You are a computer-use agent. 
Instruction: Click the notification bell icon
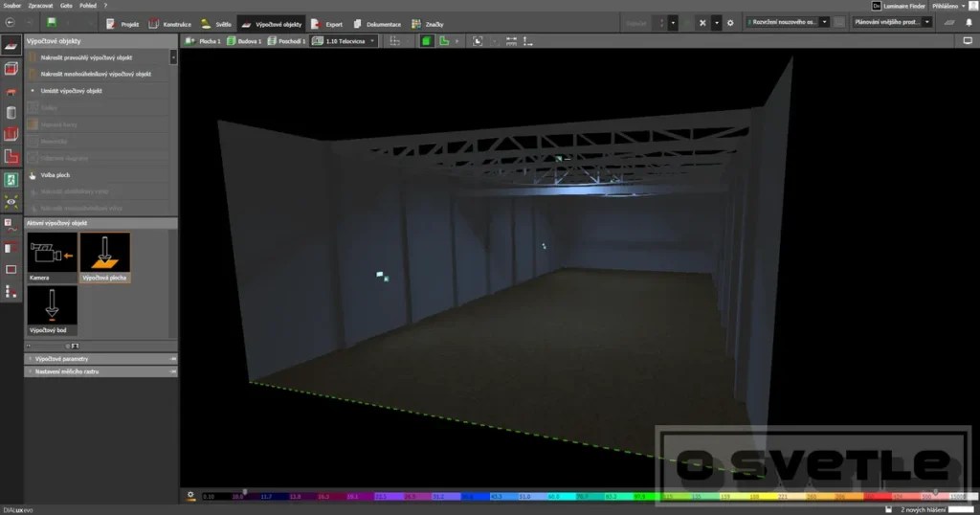point(969,23)
